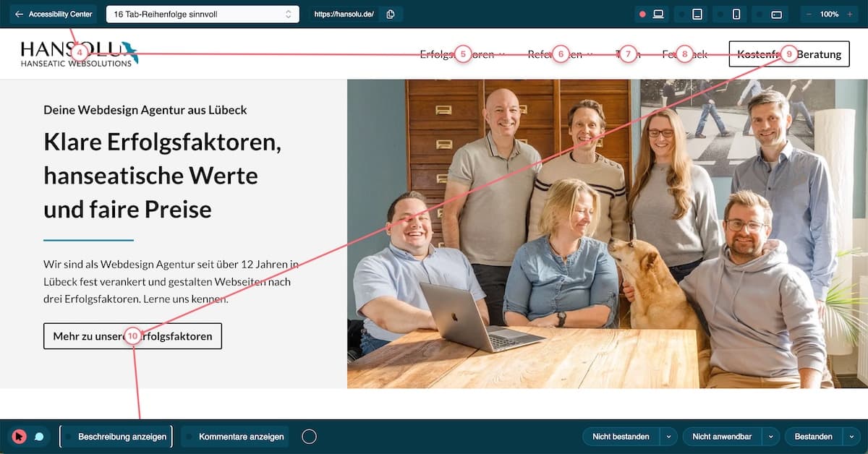868x454 pixels.
Task: Click the empty circle checkbox beside Kommentare anzeigen
Action: tap(309, 436)
